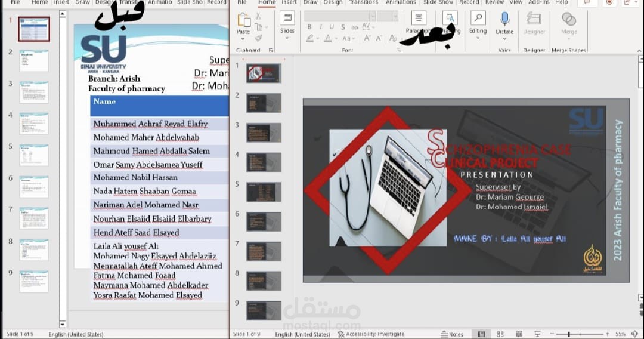Expand the Paste options arrow
The image size is (644, 339).
(243, 39)
